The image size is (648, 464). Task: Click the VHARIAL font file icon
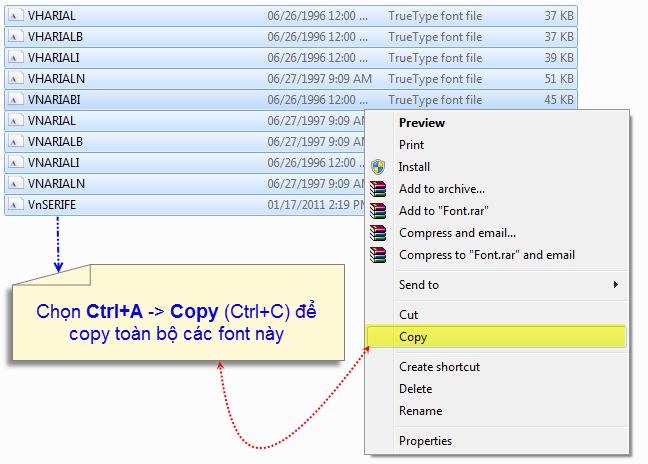(x=16, y=16)
